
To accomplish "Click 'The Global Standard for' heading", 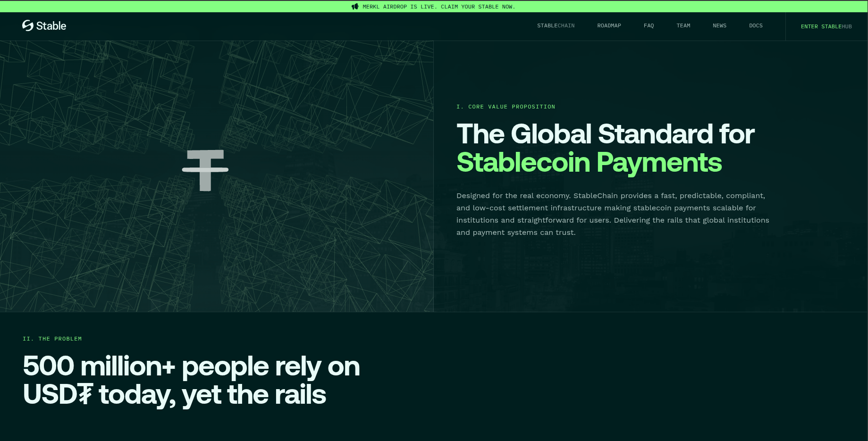I will point(605,134).
